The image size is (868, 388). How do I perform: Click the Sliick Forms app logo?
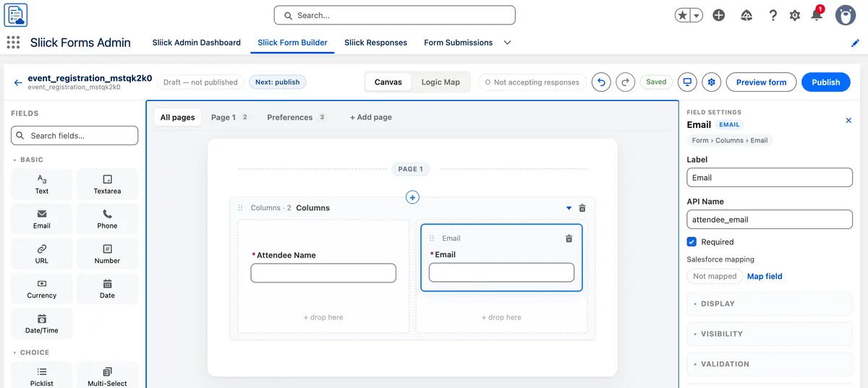(15, 15)
